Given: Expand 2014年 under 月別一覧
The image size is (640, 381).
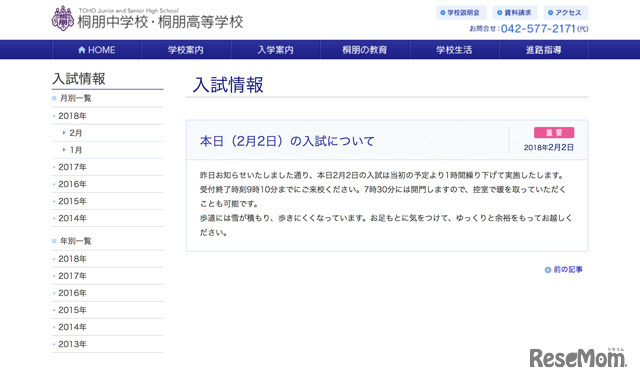Looking at the screenshot, I should (x=72, y=218).
